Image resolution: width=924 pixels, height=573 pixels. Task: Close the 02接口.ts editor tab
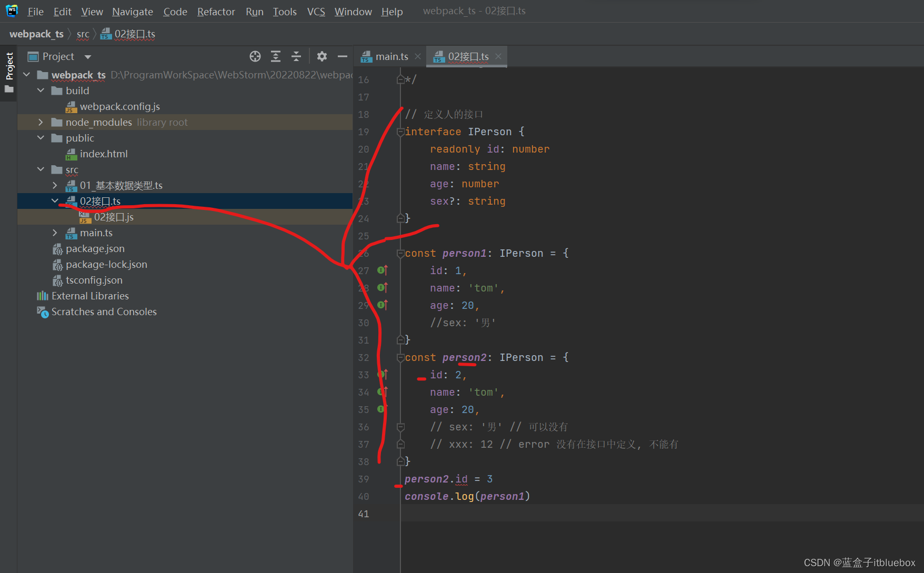point(498,56)
